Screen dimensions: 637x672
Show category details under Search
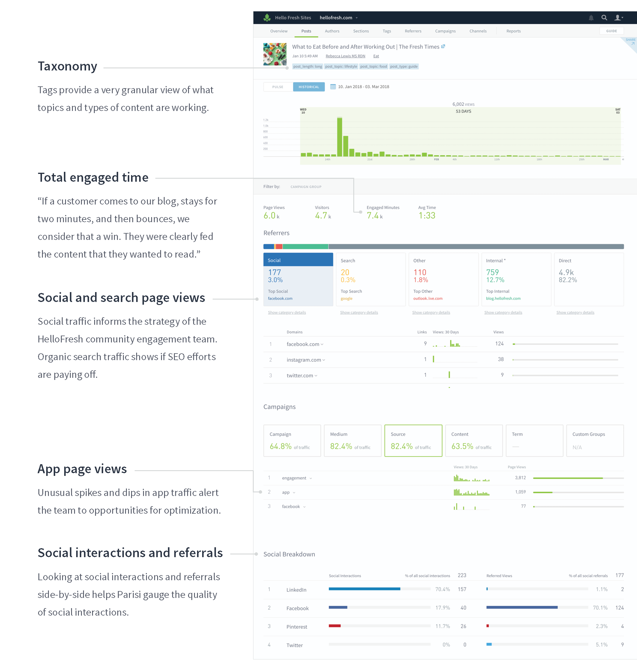click(359, 313)
